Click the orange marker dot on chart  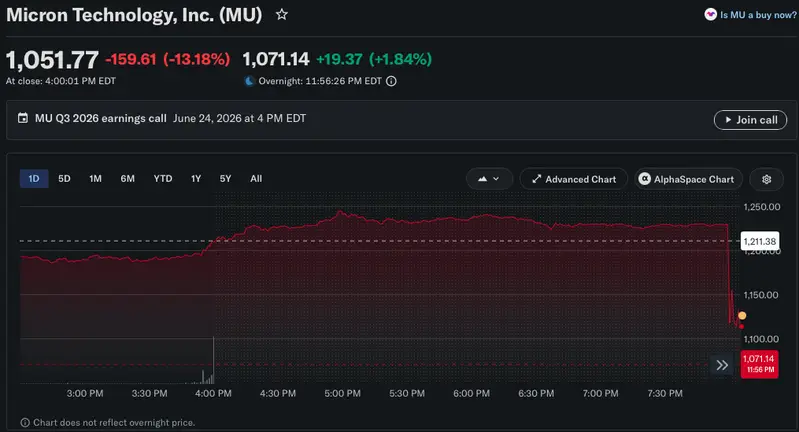pyautogui.click(x=742, y=315)
